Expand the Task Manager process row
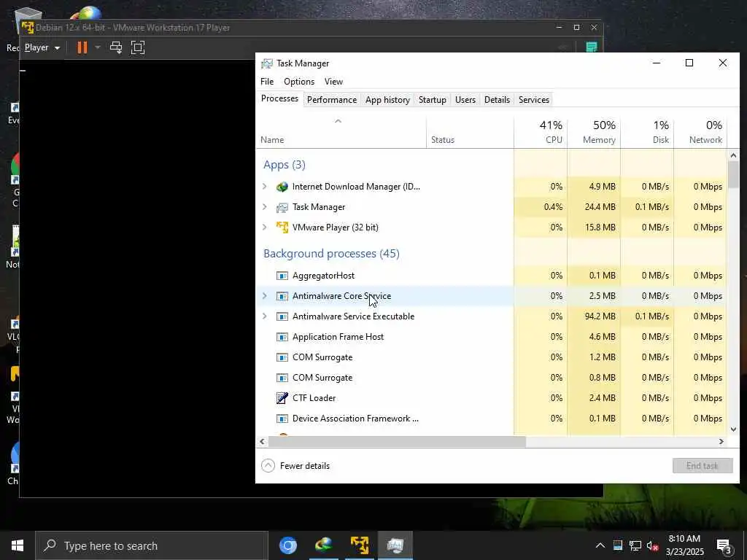747x560 pixels. point(264,207)
